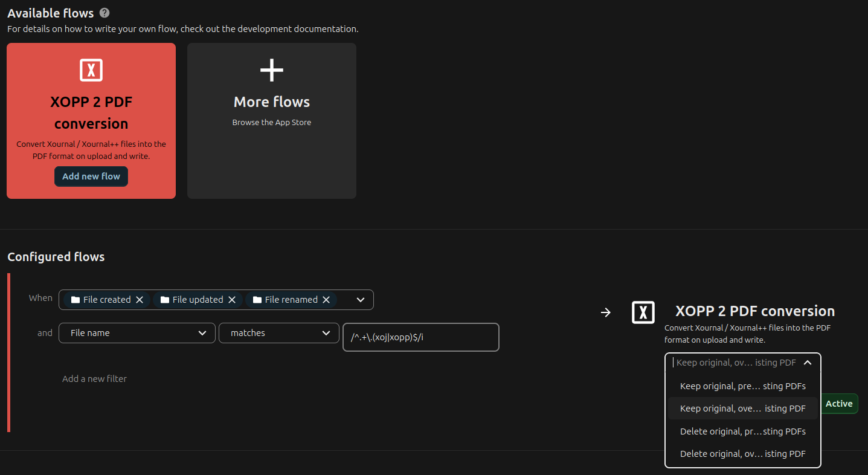Click Add a new filter
The width and height of the screenshot is (868, 475).
[94, 379]
